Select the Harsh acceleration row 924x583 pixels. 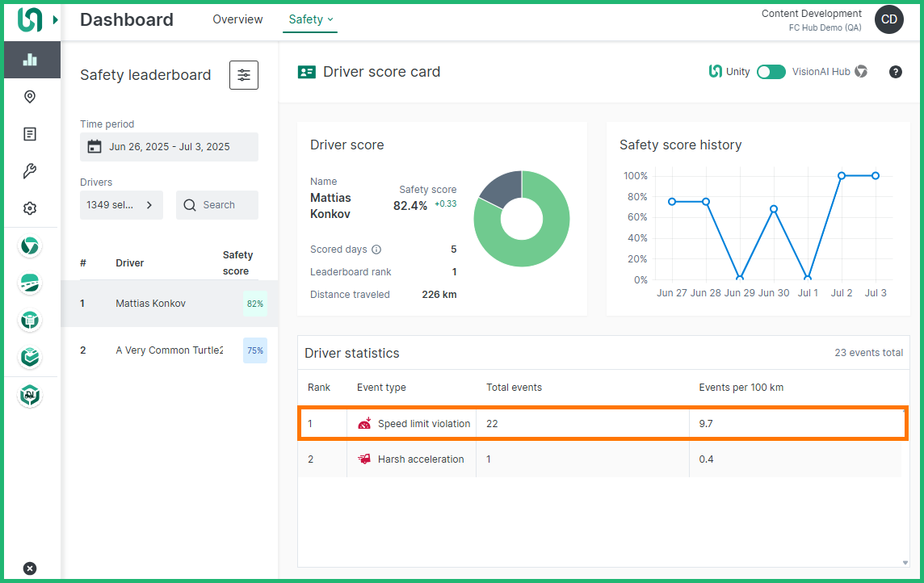(x=599, y=459)
